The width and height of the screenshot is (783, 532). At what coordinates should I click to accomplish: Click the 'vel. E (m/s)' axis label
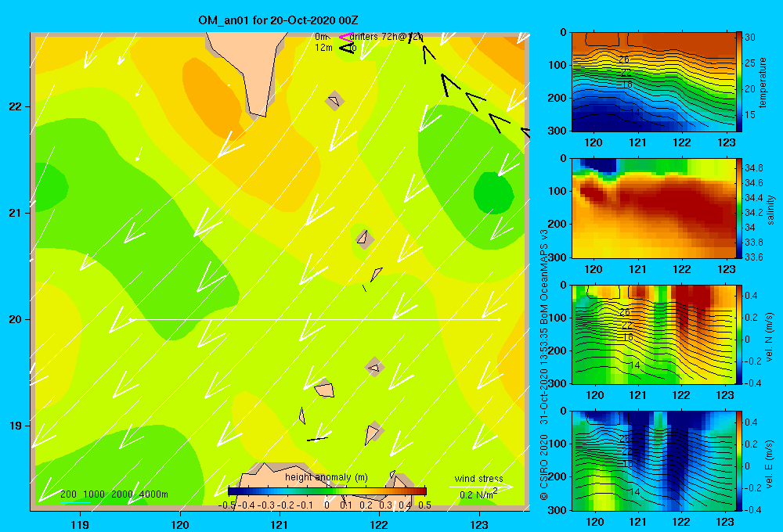tap(770, 462)
